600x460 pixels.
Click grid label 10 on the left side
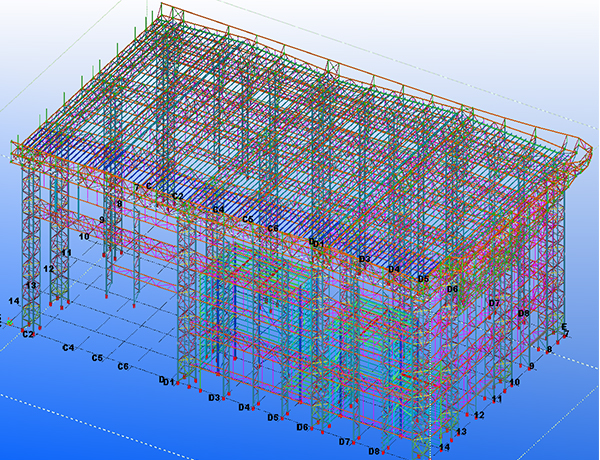point(84,236)
